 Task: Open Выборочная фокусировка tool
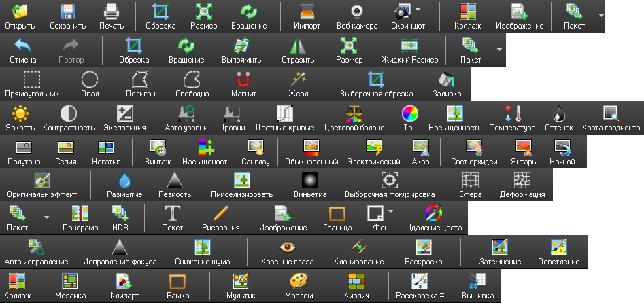(x=388, y=179)
